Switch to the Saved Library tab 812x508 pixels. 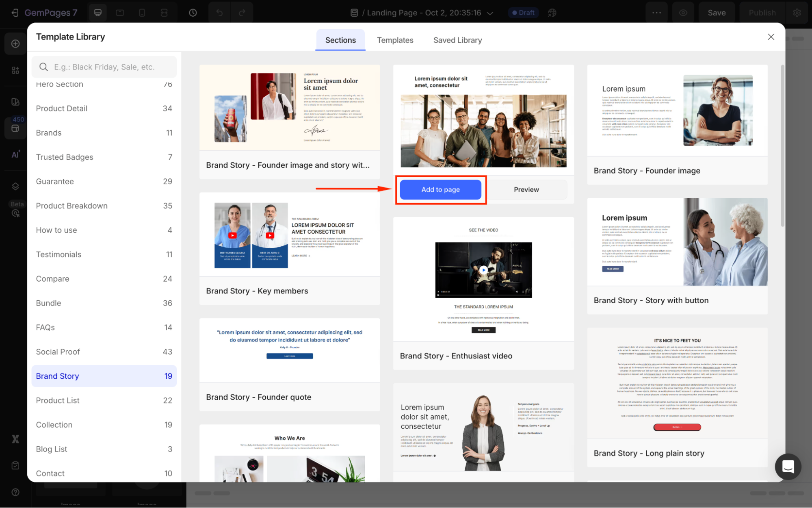(x=457, y=40)
